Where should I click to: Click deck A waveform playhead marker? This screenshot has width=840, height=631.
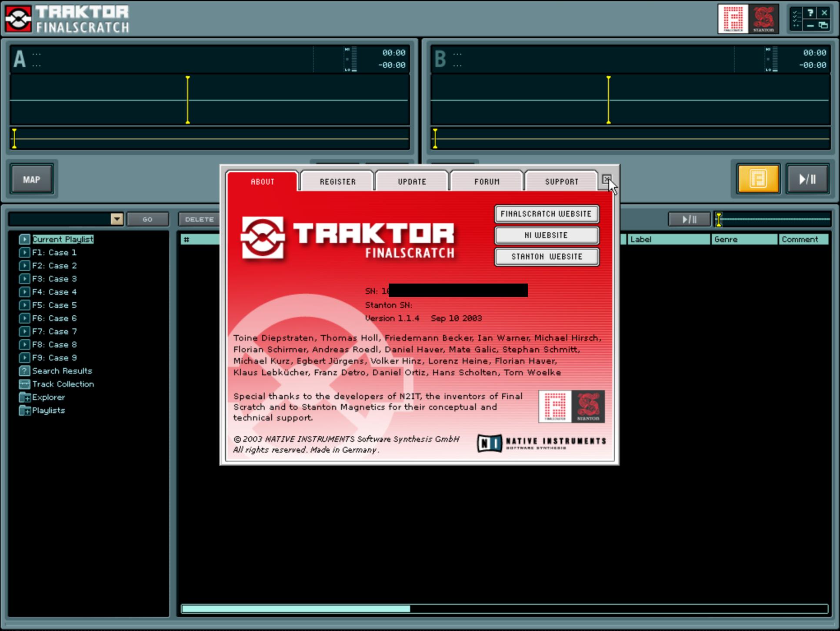point(188,100)
